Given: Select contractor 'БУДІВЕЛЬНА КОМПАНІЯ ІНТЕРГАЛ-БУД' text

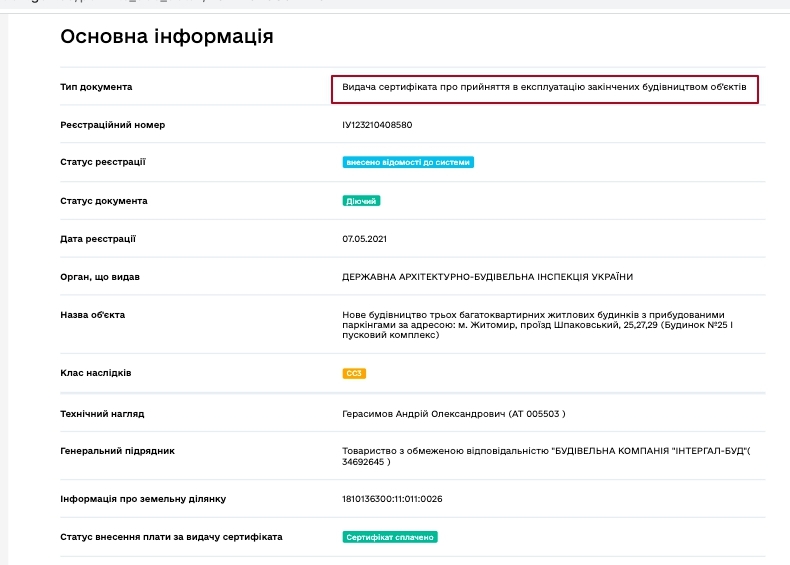Looking at the screenshot, I should click(546, 456).
